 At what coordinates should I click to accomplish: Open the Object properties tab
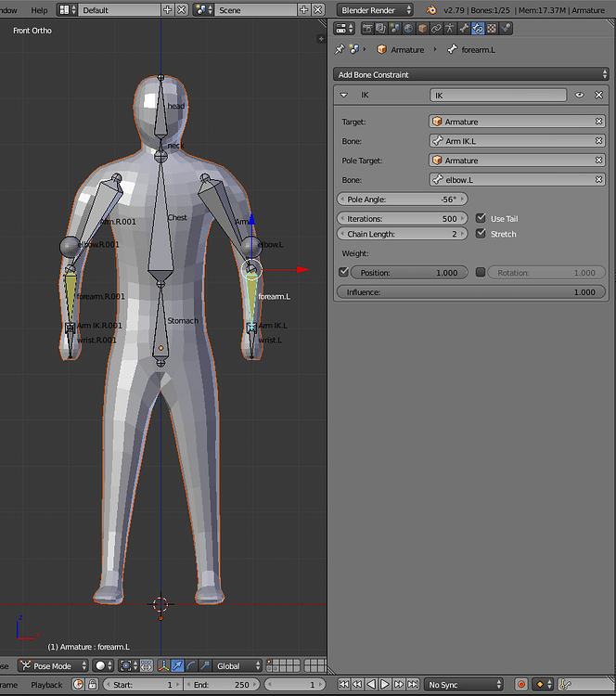click(422, 29)
